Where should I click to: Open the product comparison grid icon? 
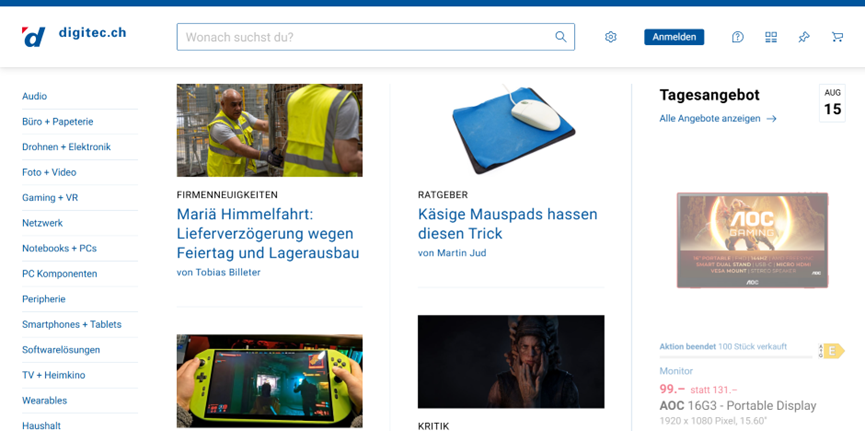point(771,37)
